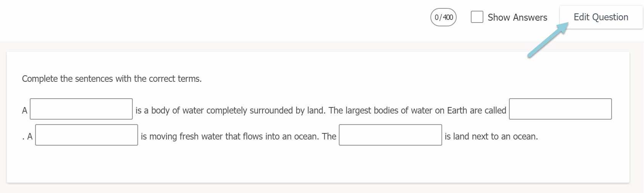
Task: Click the "Complete the sentences" instruction text
Action: (x=111, y=79)
